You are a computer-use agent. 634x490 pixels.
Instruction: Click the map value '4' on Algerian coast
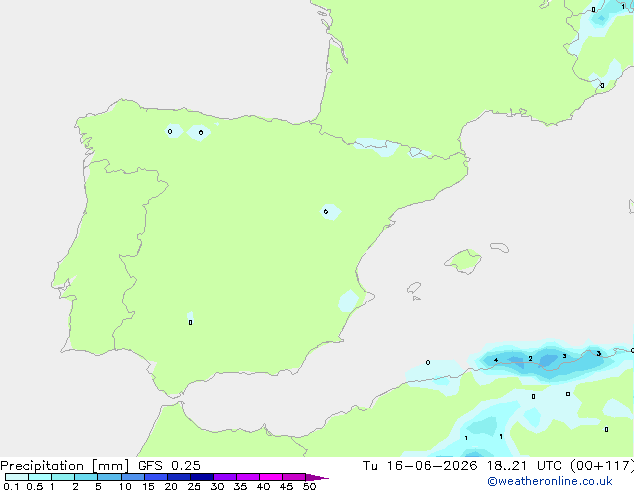point(496,360)
